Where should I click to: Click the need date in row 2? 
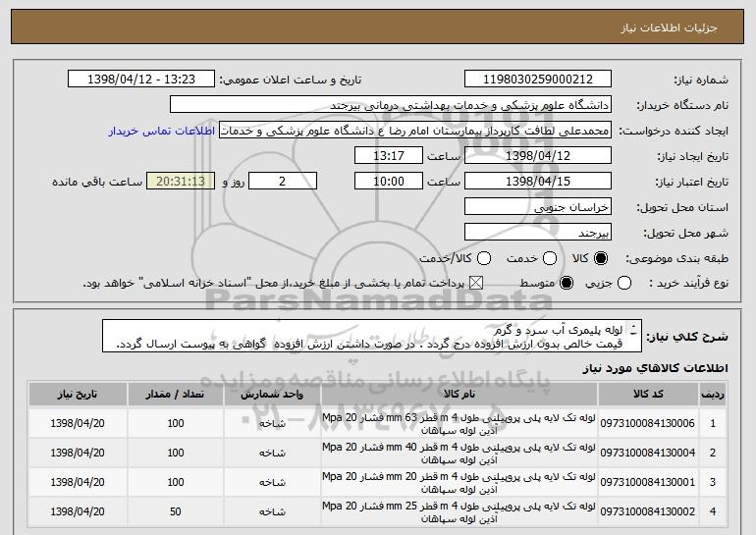coord(78,454)
